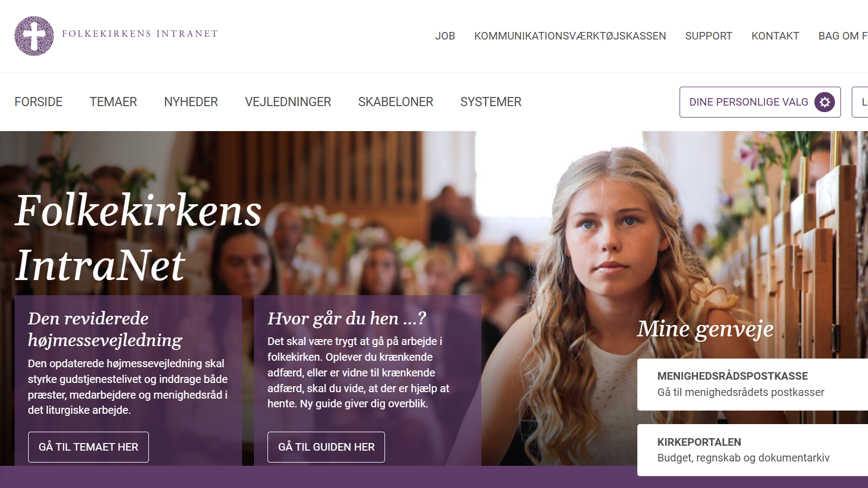Open the Den reviderede højmessevejledning heading
Screen dimensions: 868x488
[x=105, y=329]
